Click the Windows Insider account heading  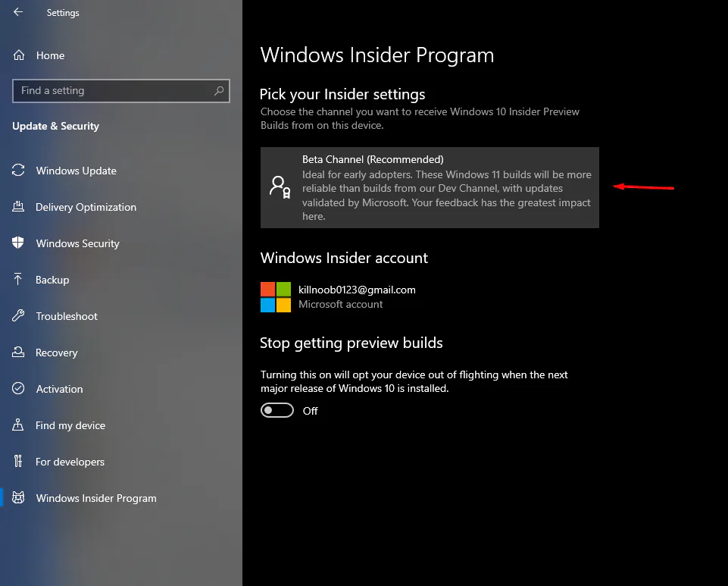pos(344,258)
